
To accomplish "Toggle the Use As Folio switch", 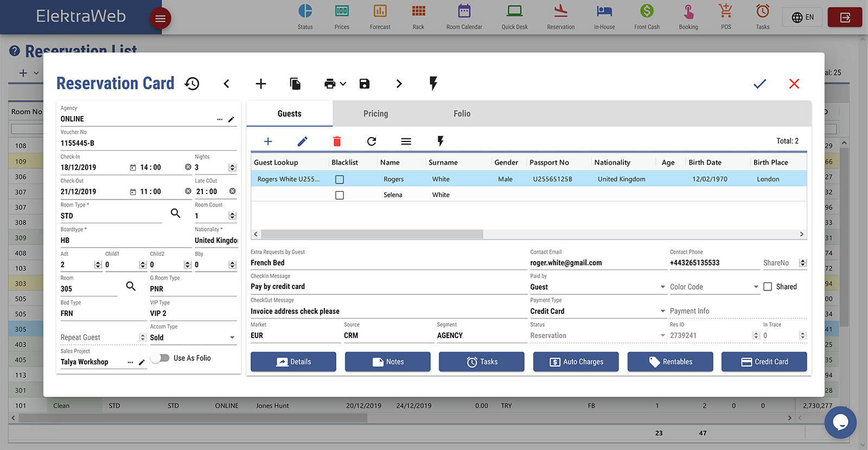I will click(x=159, y=358).
